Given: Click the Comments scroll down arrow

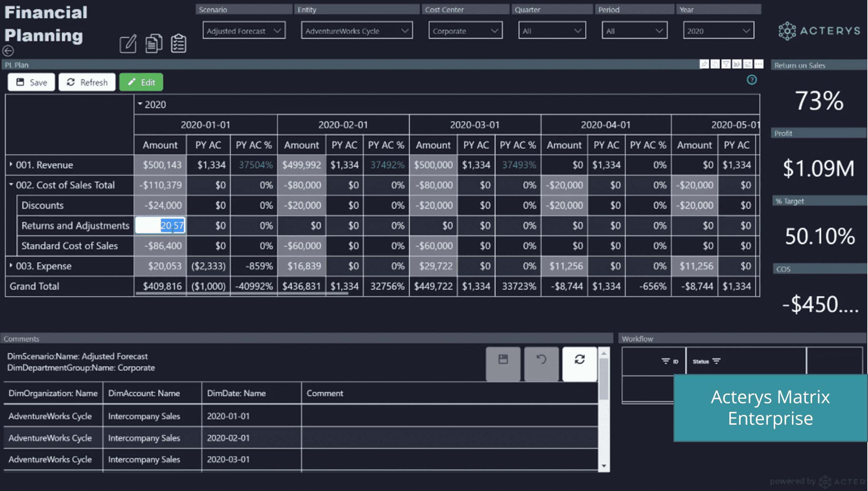Looking at the screenshot, I should tap(604, 466).
